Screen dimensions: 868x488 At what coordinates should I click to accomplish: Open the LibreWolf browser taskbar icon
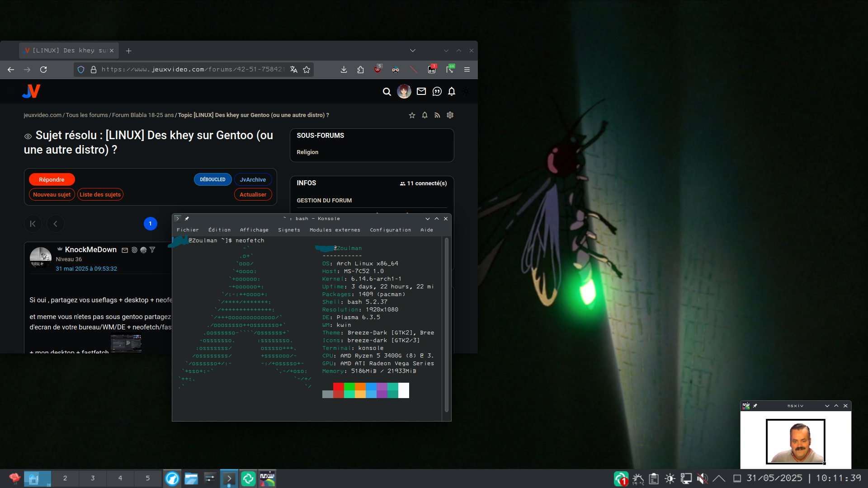172,478
